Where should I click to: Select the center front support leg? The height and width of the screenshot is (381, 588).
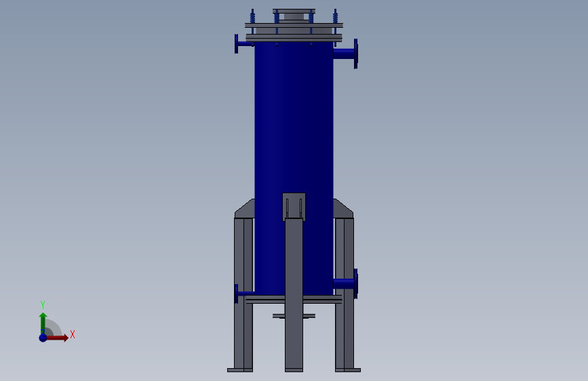[294, 294]
